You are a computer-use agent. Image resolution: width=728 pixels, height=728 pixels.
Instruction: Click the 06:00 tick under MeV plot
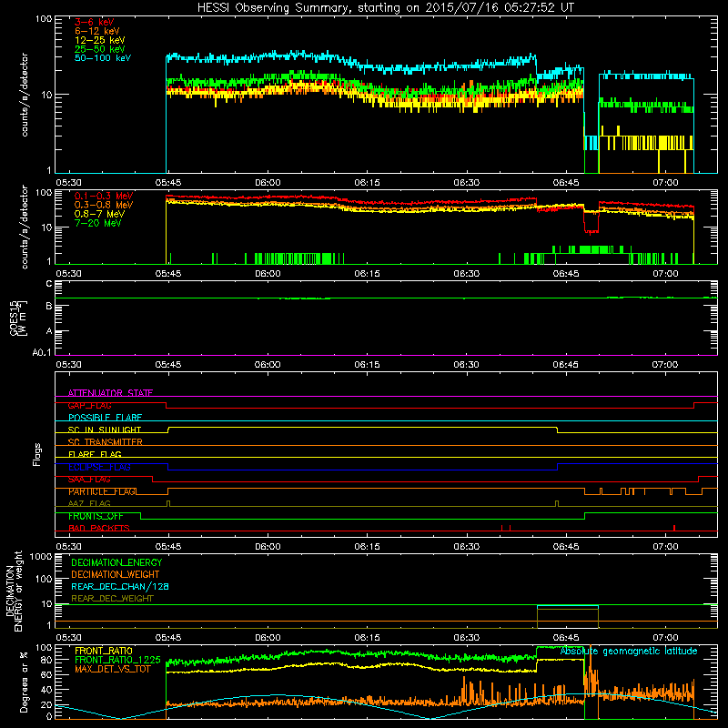point(268,274)
